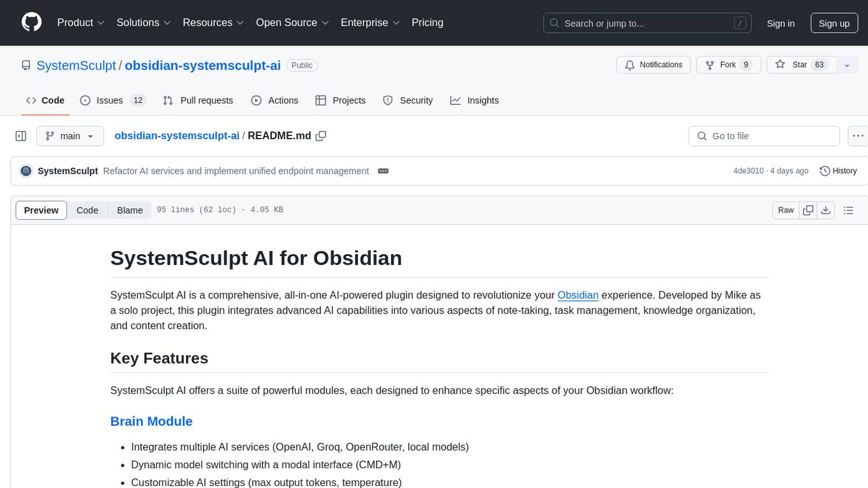The width and height of the screenshot is (868, 488).
Task: Open the Pricing page
Action: point(428,22)
